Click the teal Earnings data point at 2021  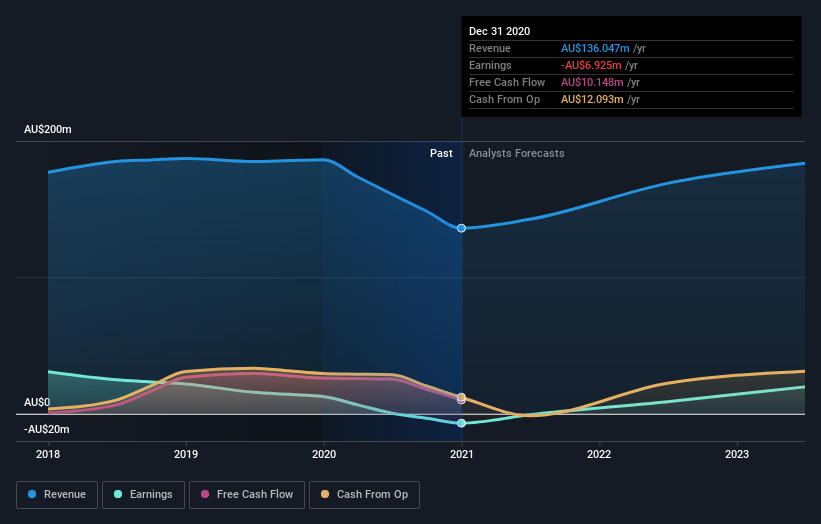[x=461, y=423]
